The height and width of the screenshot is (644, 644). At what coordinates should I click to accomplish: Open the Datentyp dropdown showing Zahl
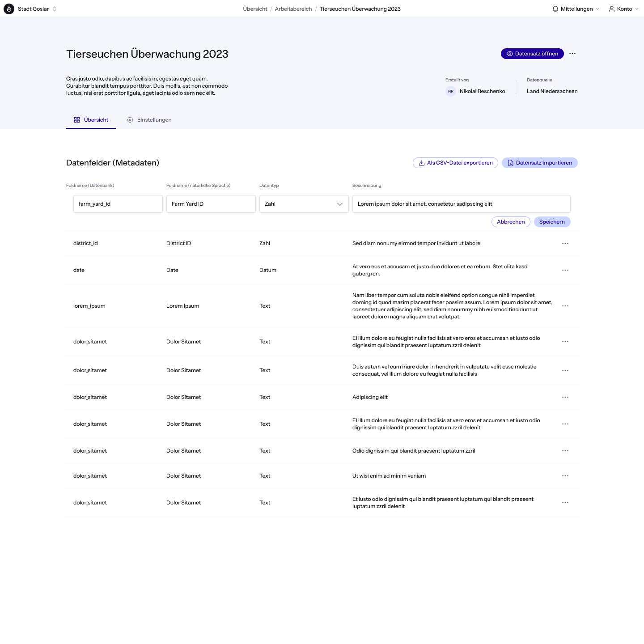[x=304, y=204]
